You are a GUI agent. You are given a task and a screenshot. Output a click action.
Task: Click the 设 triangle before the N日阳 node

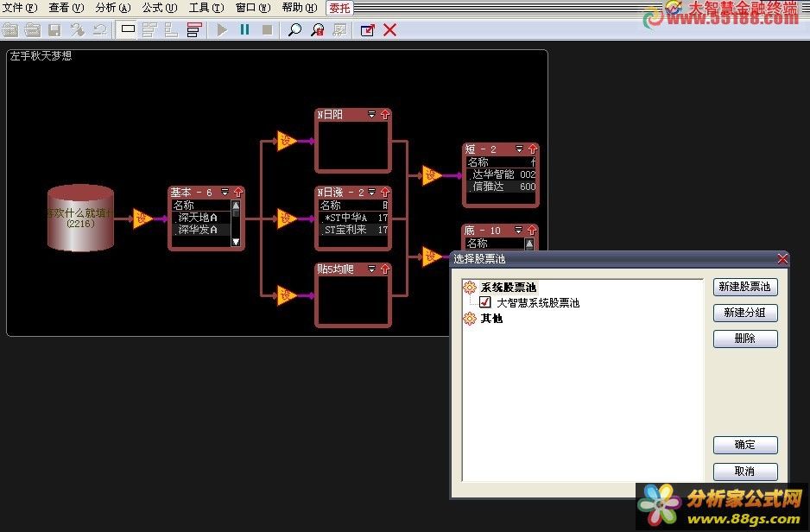point(286,141)
